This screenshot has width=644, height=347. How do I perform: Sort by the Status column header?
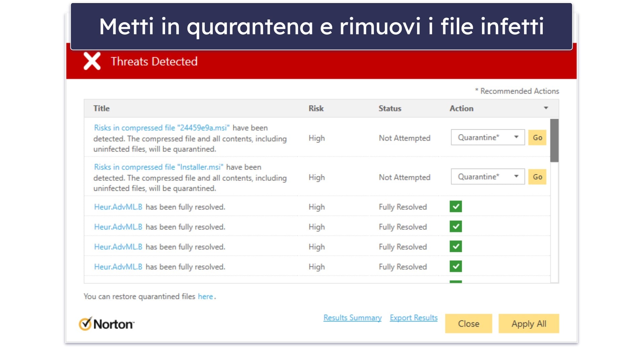pos(390,108)
